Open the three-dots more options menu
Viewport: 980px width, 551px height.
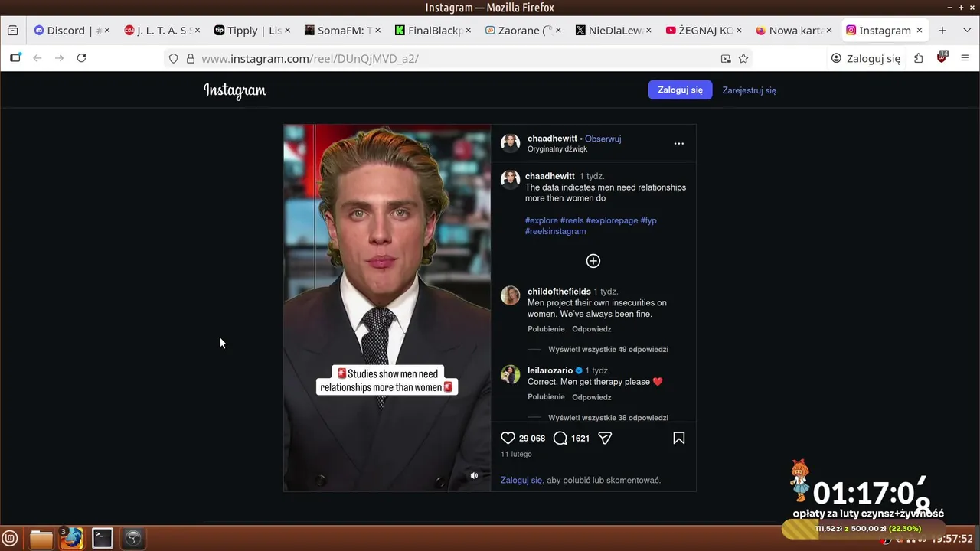(x=678, y=143)
